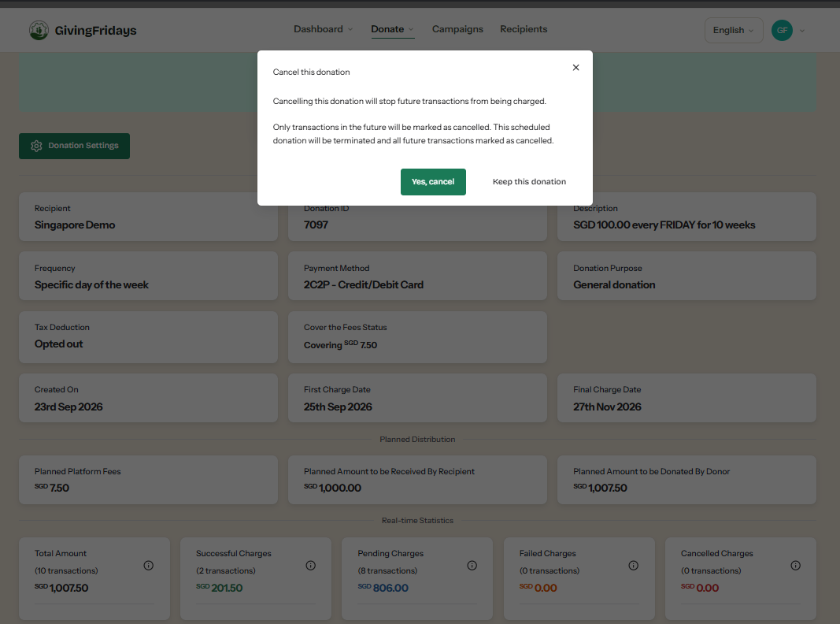
Task: Click Planned Distribution section heading
Action: tap(417, 440)
